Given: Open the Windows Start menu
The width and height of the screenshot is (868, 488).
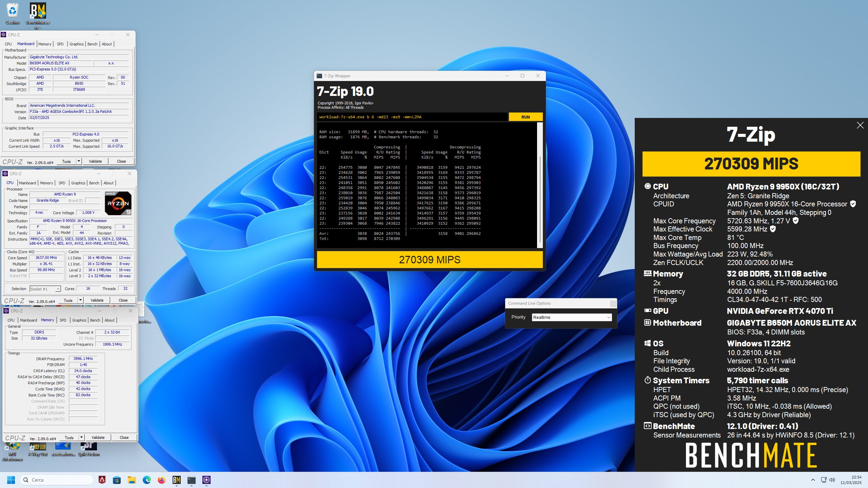Looking at the screenshot, I should point(11,480).
